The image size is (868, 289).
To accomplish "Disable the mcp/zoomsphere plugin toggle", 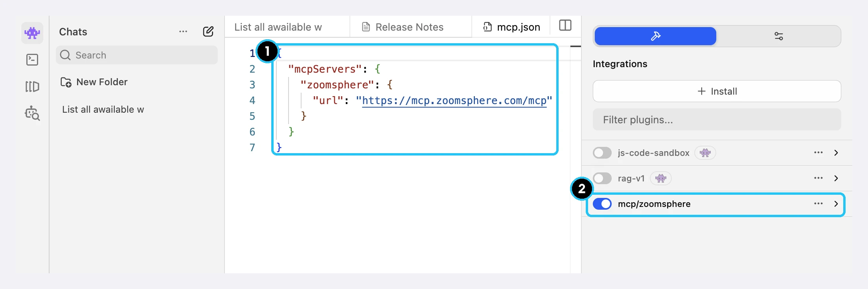I will pyautogui.click(x=602, y=204).
